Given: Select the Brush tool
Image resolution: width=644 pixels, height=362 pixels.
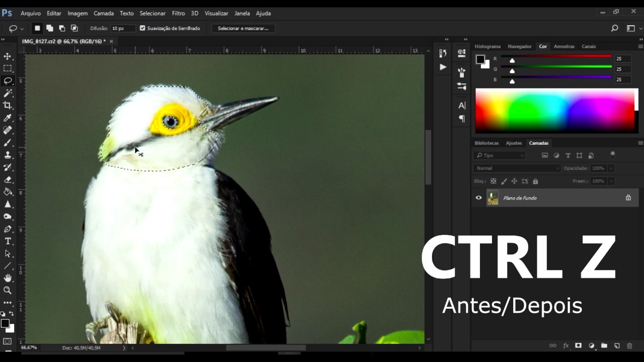Looking at the screenshot, I should point(8,142).
